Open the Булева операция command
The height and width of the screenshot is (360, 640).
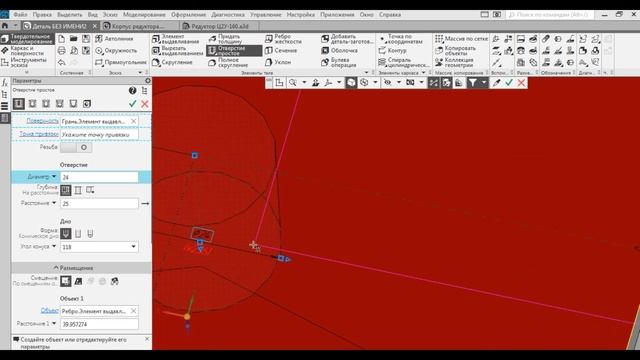tap(339, 62)
